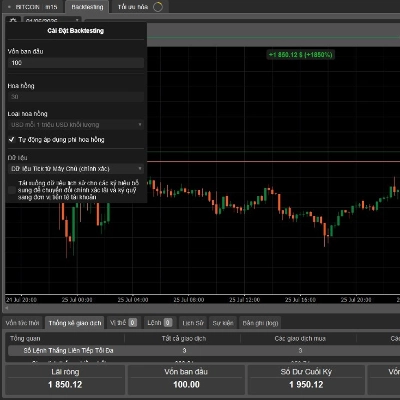Click the disabled Hoa hồng value field
Viewport: 400px width, 400px height.
pyautogui.click(x=76, y=97)
